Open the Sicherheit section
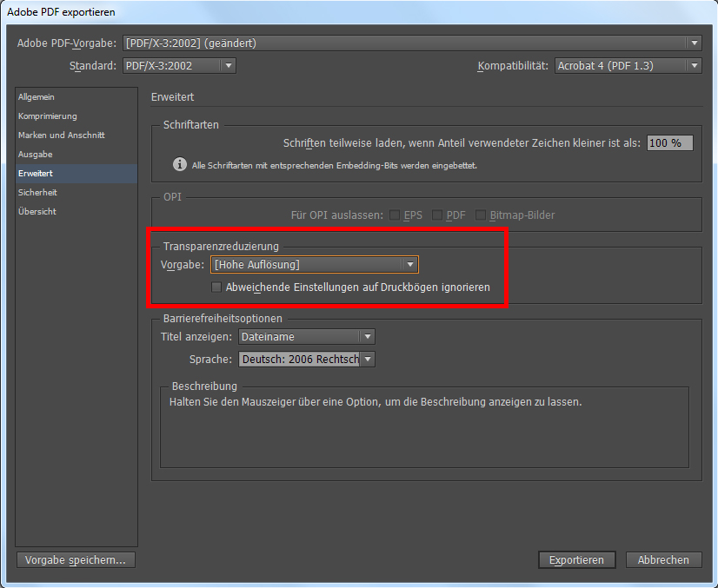 tap(37, 193)
